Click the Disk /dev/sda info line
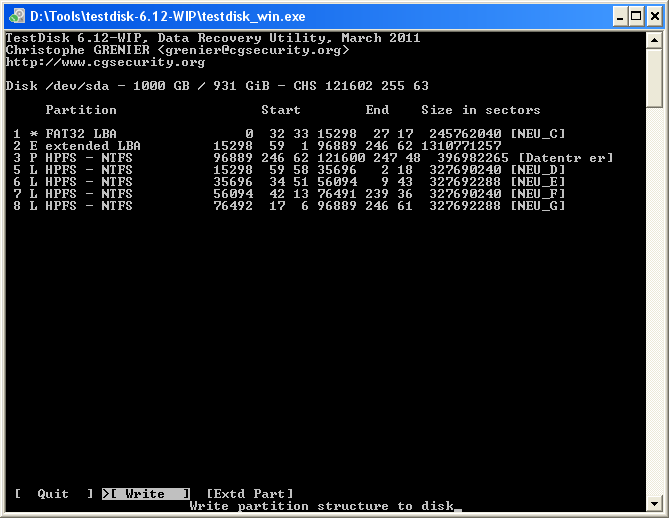 point(217,86)
